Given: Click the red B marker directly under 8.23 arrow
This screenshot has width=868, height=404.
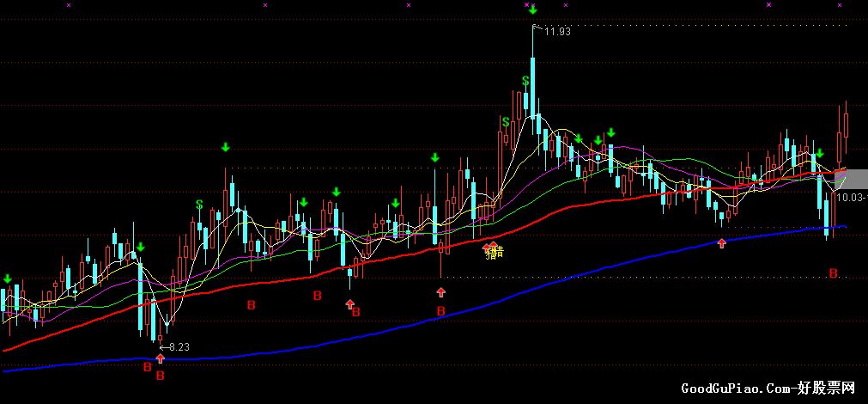Looking at the screenshot, I should click(160, 376).
